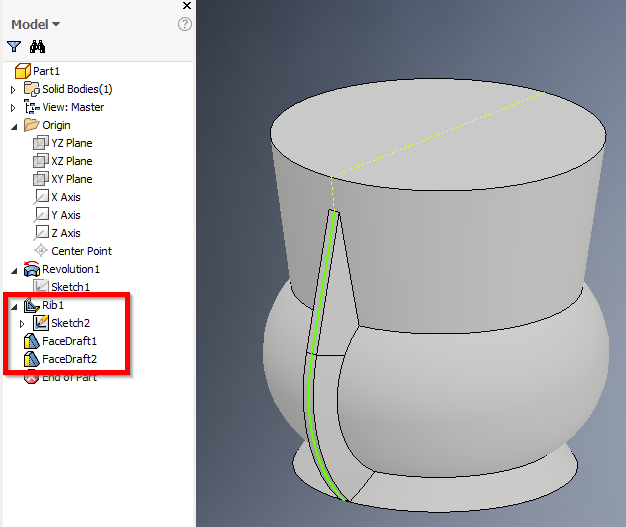626x527 pixels.
Task: Click the Rib1 feature icon
Action: (x=31, y=305)
